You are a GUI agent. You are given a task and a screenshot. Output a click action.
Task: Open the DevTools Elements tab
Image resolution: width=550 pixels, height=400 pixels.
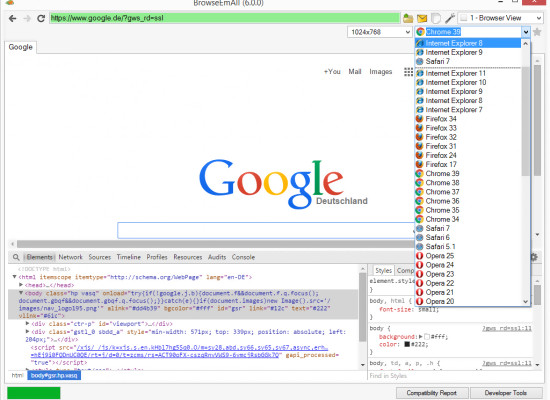[39, 257]
